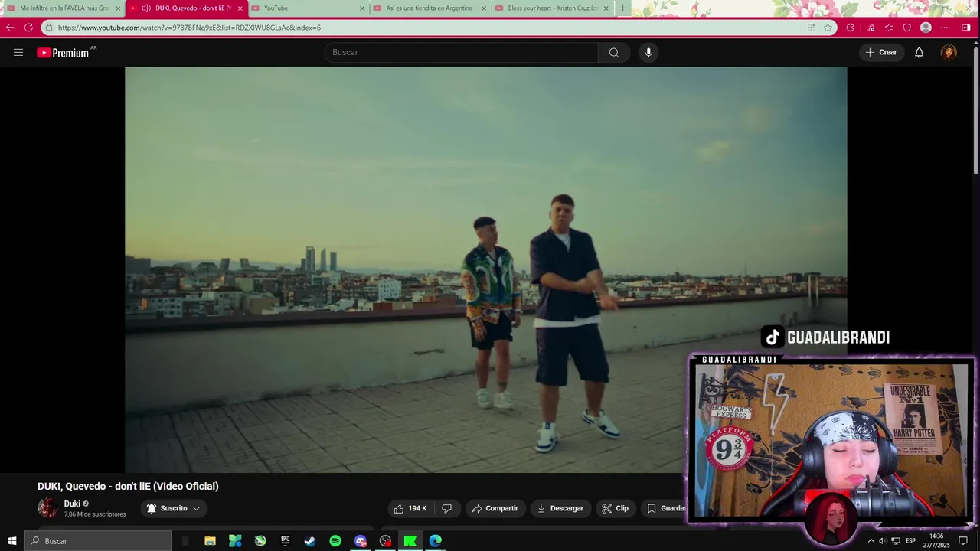
Task: Show hidden system tray icons
Action: [871, 541]
